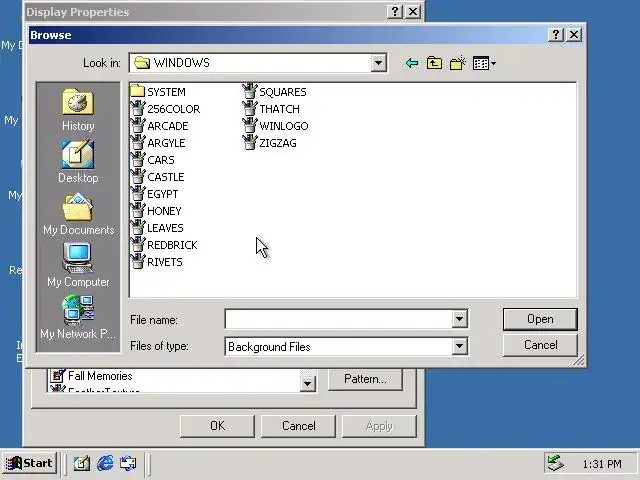This screenshot has height=480, width=640.
Task: Select the ARGYLE bitmap file
Action: click(158, 143)
